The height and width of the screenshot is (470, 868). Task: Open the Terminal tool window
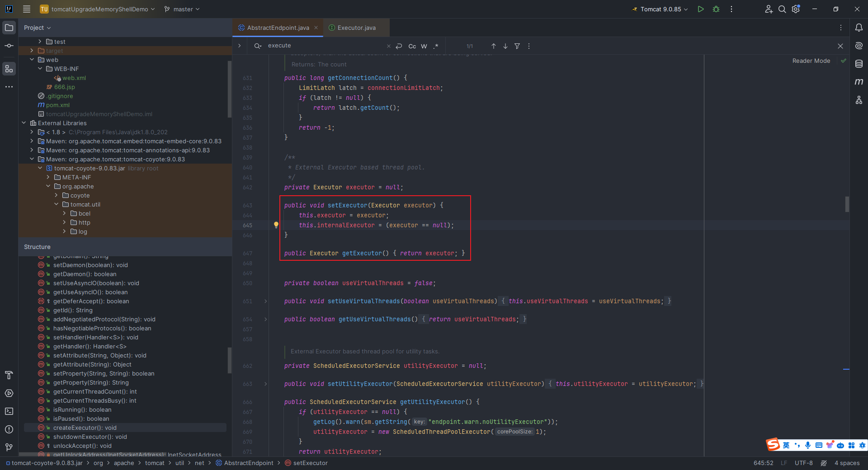pyautogui.click(x=9, y=411)
